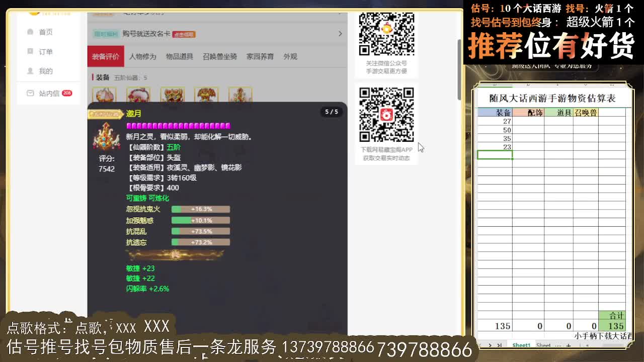
Task: Click the add new sheet plus icon
Action: pos(569,345)
